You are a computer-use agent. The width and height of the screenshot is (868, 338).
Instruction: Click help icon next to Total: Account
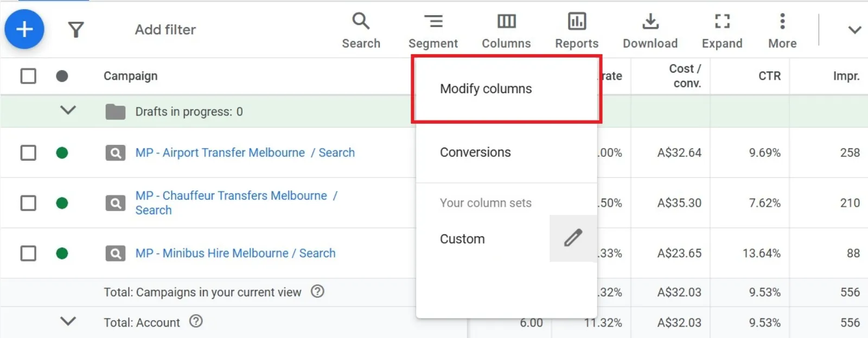click(x=196, y=321)
